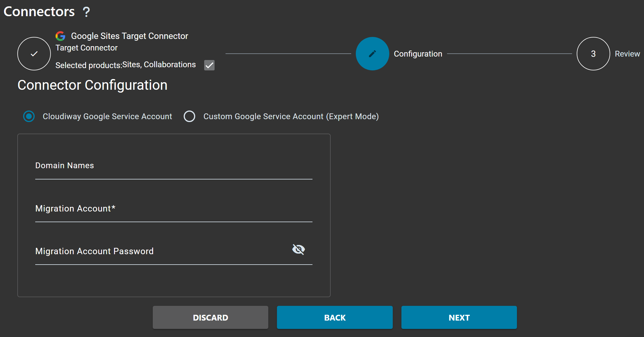The width and height of the screenshot is (644, 337).
Task: Click the Connectors page title
Action: [x=39, y=12]
